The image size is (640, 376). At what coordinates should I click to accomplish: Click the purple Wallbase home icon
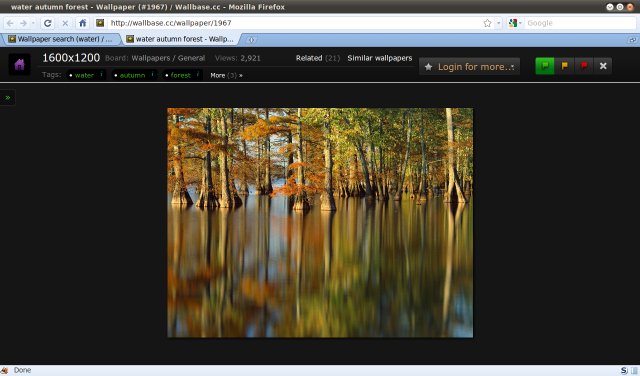coord(19,65)
